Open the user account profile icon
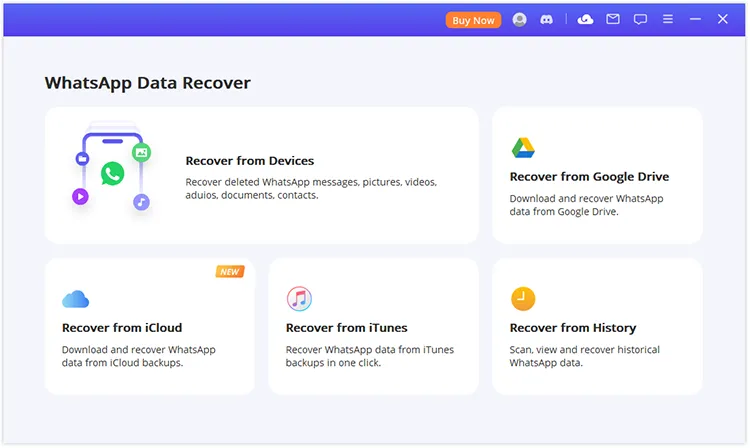Image resolution: width=750 pixels, height=448 pixels. [x=519, y=20]
